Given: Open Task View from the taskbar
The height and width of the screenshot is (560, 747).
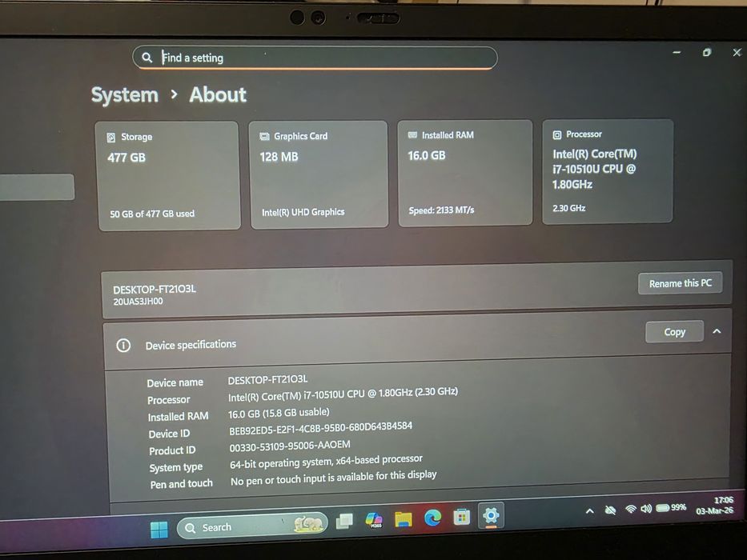Looking at the screenshot, I should (x=344, y=521).
